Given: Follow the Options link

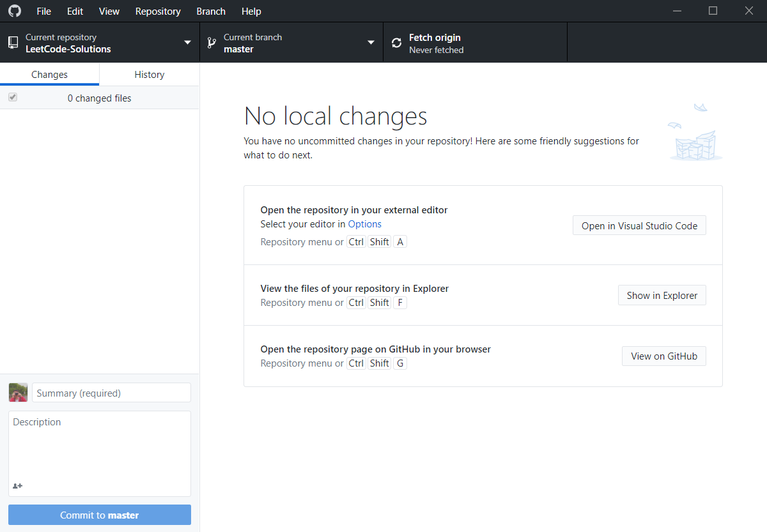Looking at the screenshot, I should click(364, 224).
